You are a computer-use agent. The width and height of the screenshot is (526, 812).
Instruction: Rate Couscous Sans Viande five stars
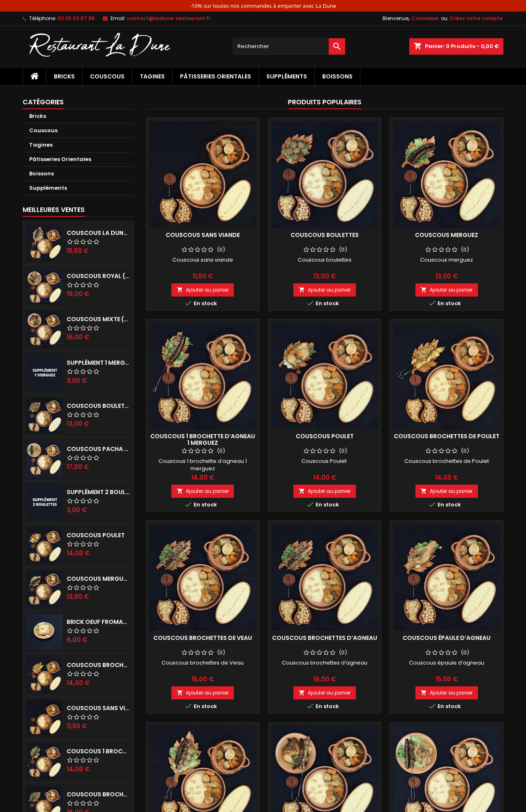(211, 249)
